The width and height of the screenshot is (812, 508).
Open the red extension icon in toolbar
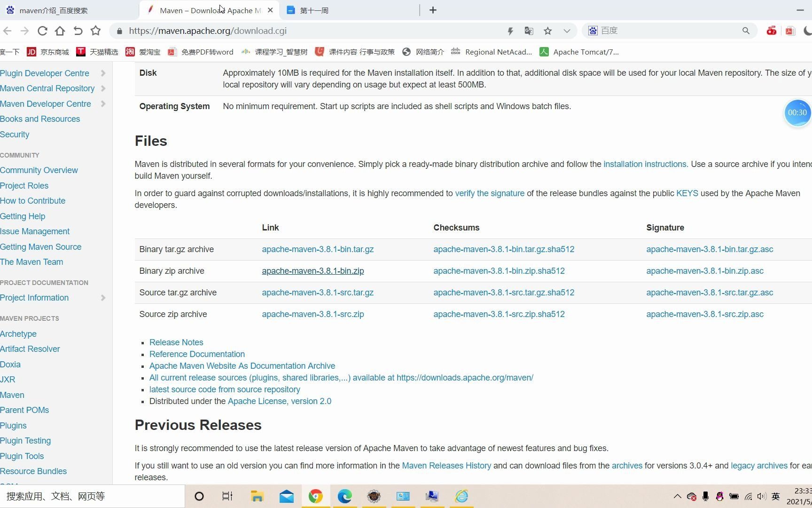(771, 31)
